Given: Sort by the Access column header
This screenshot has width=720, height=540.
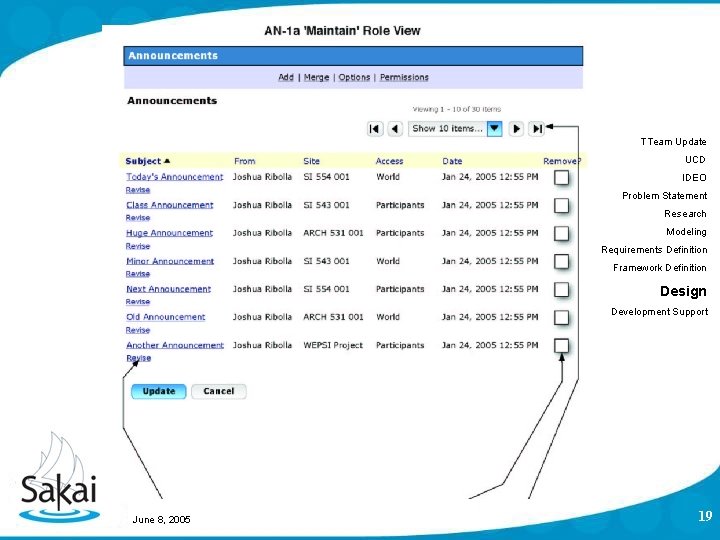Looking at the screenshot, I should [389, 161].
